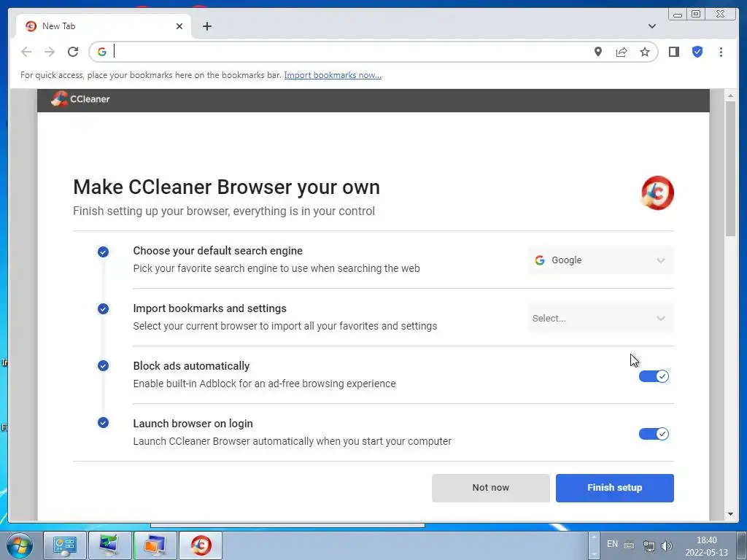Toggle Block ads automatically switch
The image size is (747, 560).
click(x=654, y=376)
